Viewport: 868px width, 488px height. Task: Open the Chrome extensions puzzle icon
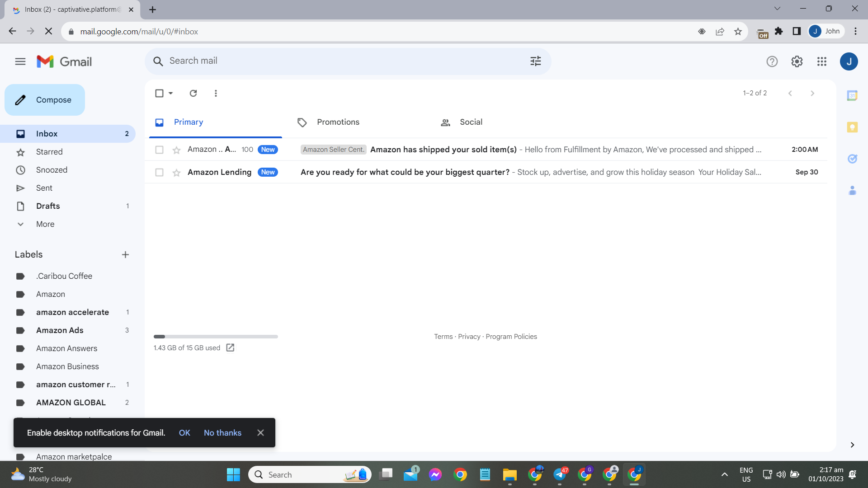pyautogui.click(x=778, y=31)
